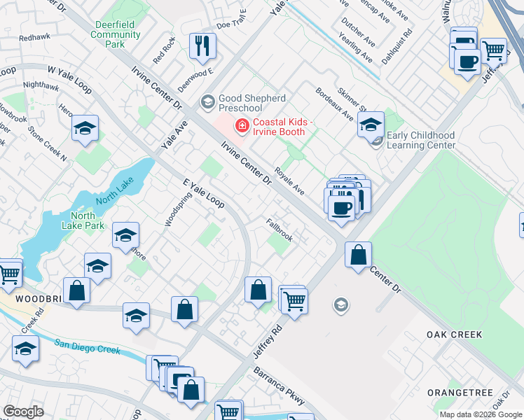Click the coffee cup marker near Royale Ave
Screen dimensions: 524x420
click(x=341, y=209)
